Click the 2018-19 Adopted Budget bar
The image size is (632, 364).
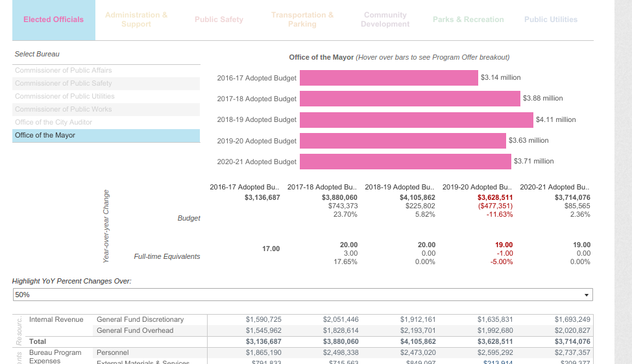[x=417, y=120]
